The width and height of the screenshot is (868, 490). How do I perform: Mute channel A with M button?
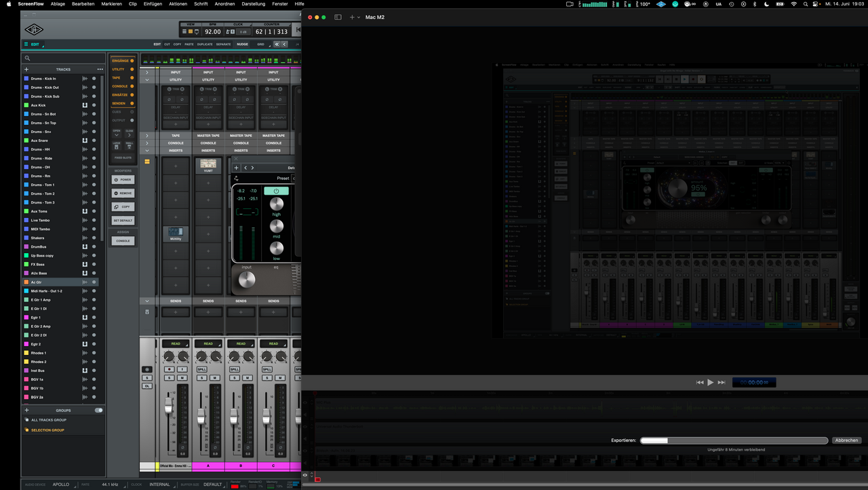coord(214,377)
